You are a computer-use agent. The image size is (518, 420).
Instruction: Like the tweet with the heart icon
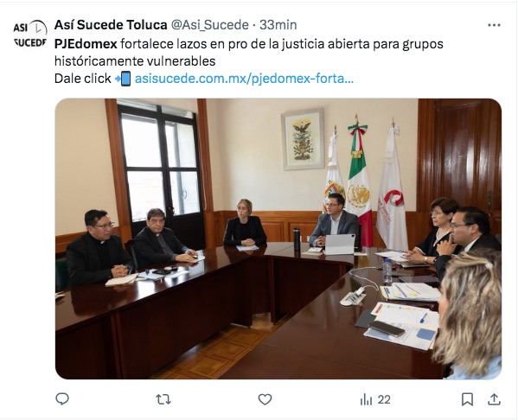[265, 399]
